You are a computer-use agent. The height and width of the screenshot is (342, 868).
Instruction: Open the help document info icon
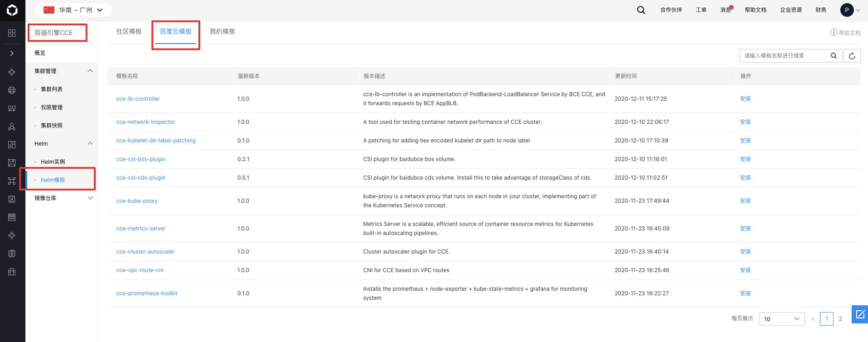pyautogui.click(x=833, y=32)
